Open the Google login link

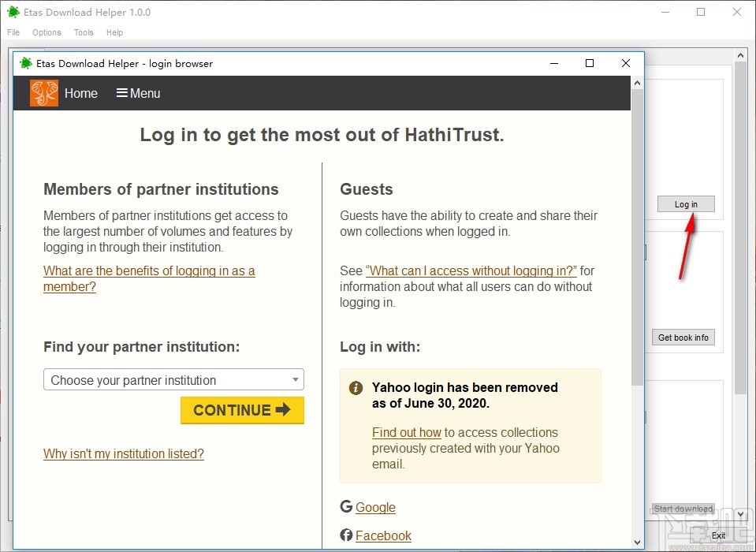pyautogui.click(x=375, y=507)
